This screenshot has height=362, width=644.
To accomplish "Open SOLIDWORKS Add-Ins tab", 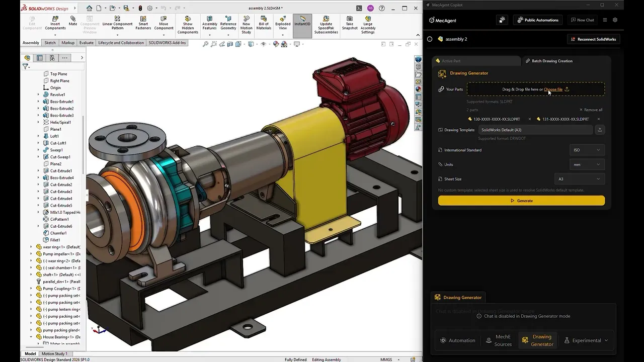I will 167,43.
